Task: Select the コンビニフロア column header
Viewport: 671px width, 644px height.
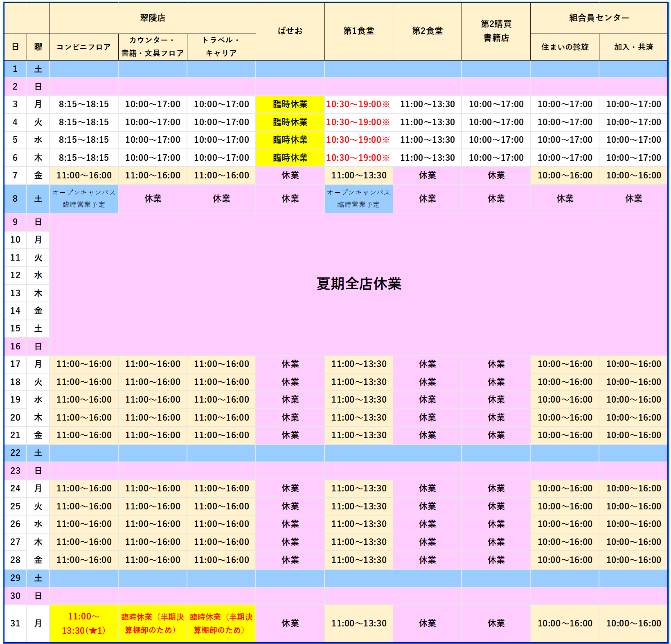Action: (84, 47)
